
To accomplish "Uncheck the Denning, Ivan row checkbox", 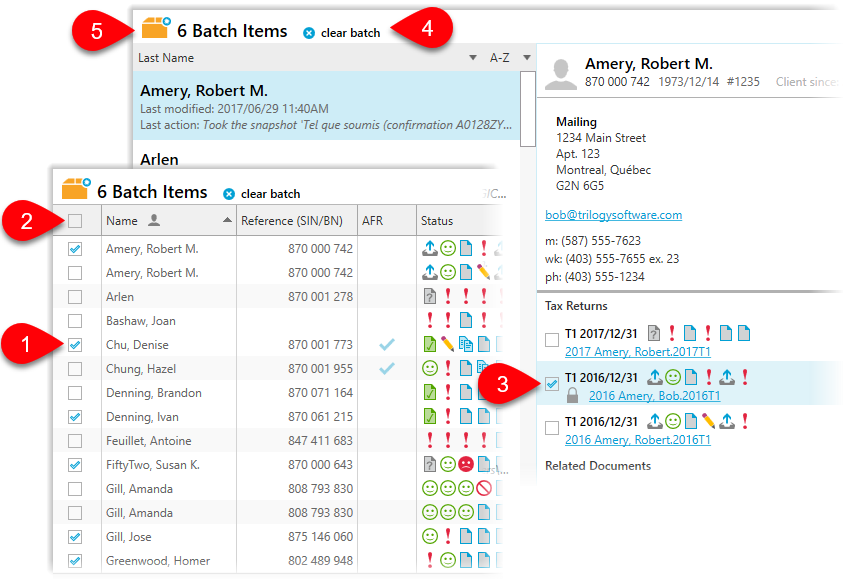I will point(75,416).
